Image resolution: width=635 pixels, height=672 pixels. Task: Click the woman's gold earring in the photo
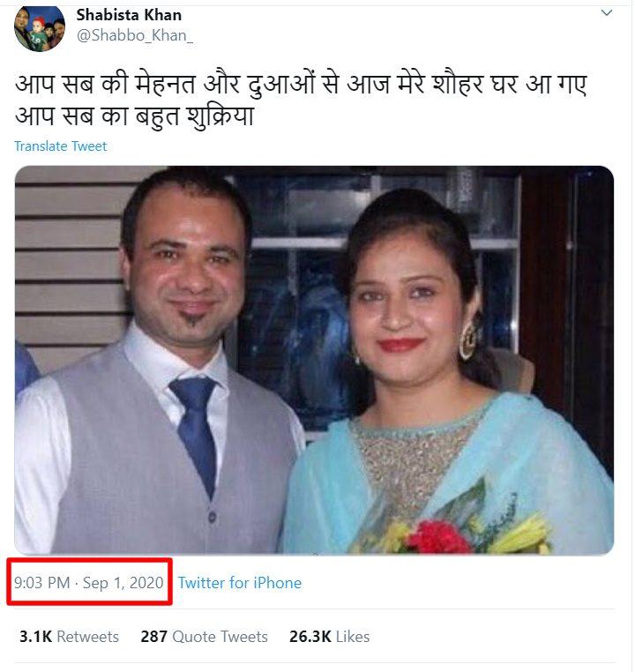point(467,340)
